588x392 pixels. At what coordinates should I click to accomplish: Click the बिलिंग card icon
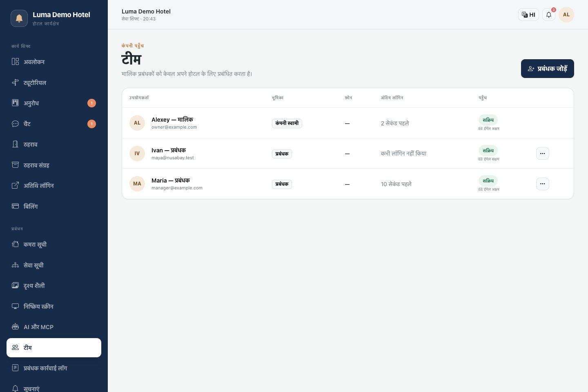click(15, 206)
